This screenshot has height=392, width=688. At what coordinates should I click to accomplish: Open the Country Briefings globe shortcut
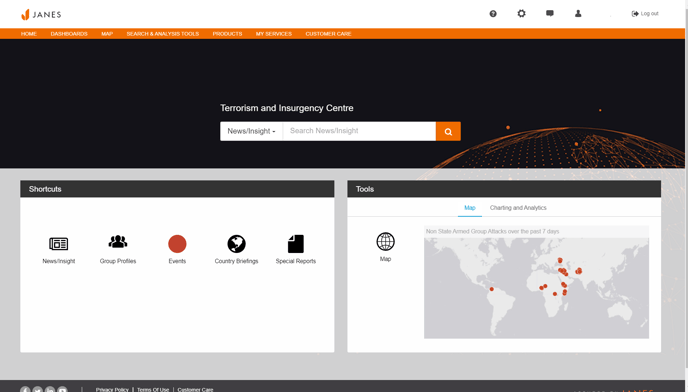click(x=236, y=244)
